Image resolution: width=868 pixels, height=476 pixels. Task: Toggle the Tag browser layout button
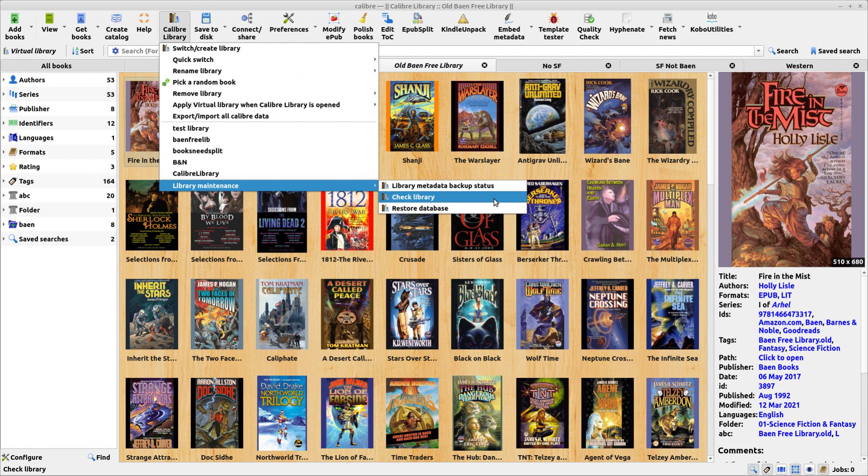click(x=767, y=469)
